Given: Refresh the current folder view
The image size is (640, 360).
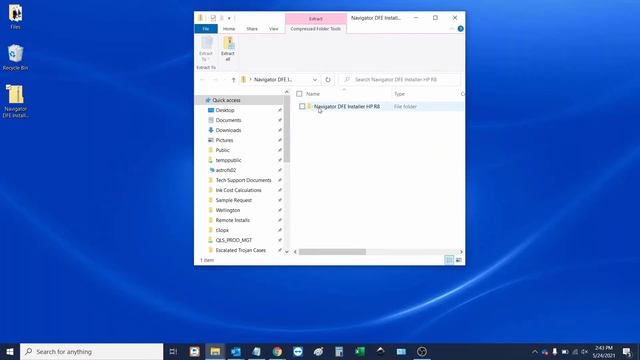Looking at the screenshot, I should [x=328, y=80].
